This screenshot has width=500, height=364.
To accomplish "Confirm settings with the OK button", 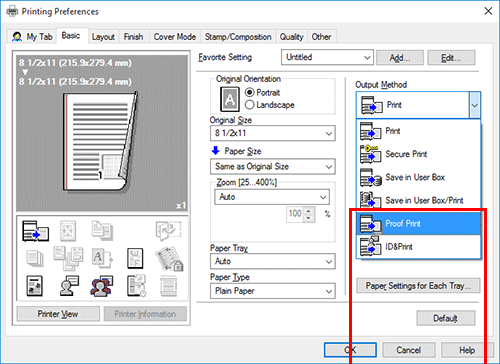I will pos(350,350).
